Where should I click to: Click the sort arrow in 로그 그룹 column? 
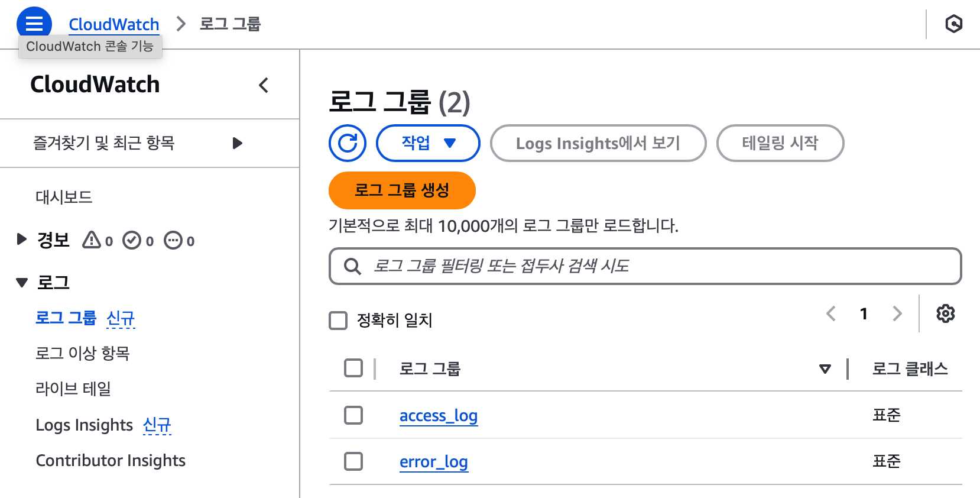click(825, 369)
